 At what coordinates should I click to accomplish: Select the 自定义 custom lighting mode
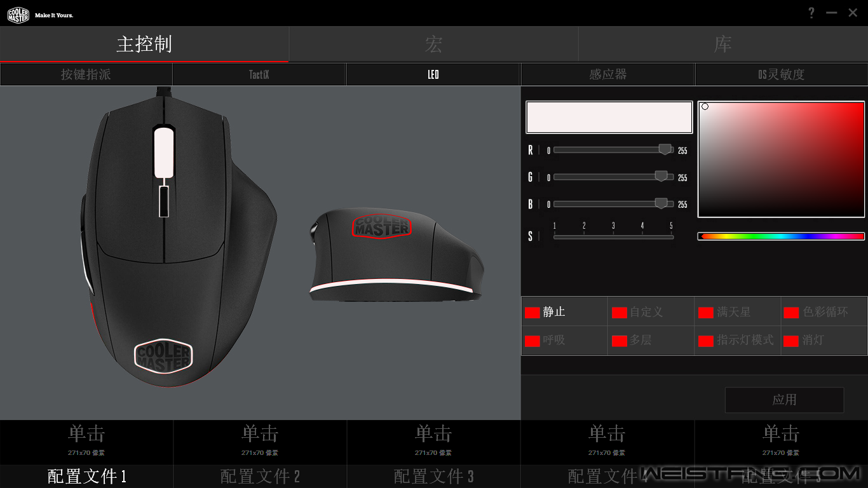(651, 312)
